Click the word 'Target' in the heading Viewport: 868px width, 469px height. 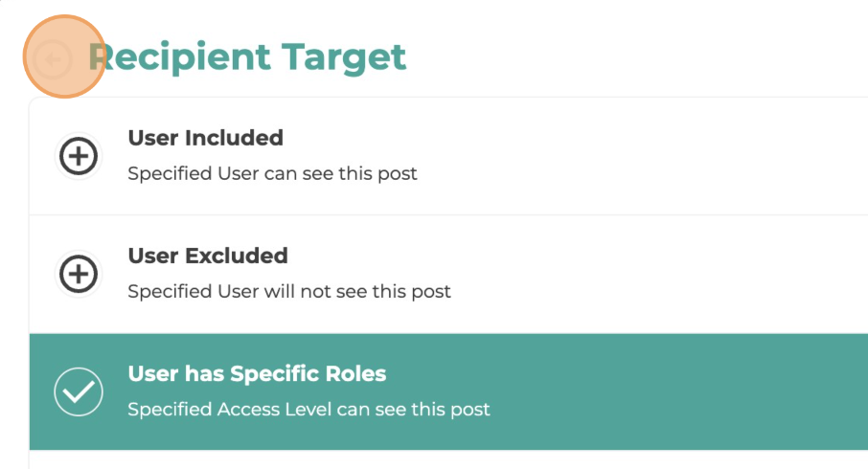[x=344, y=58]
